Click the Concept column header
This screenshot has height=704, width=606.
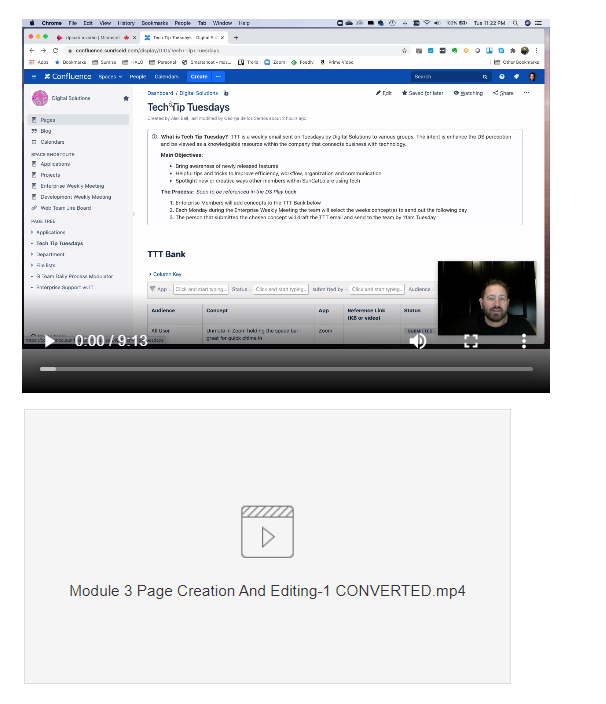[217, 310]
